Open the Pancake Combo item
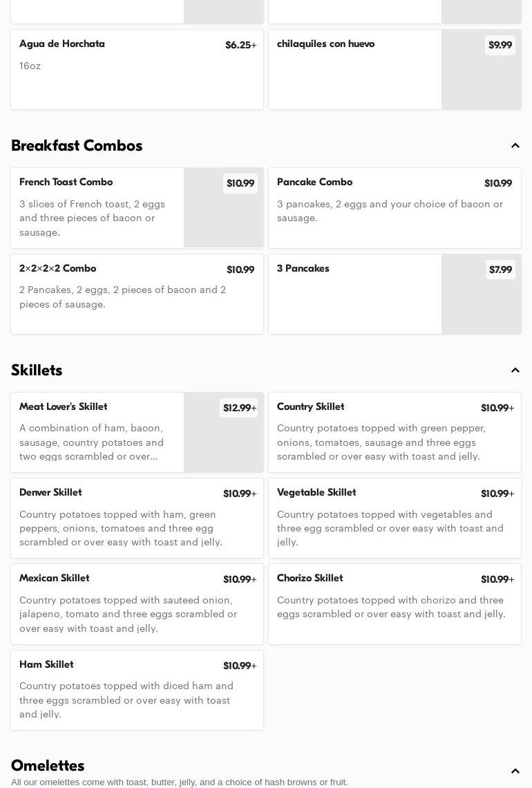Viewport: 532px width, 788px height. click(394, 207)
